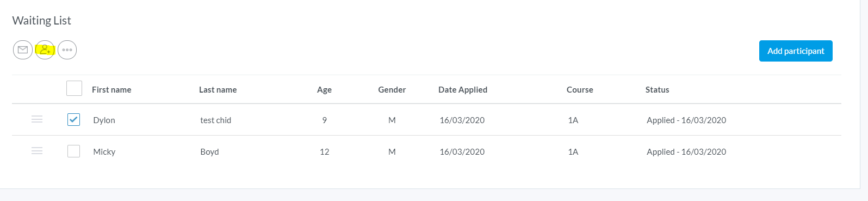
Task: Click the Status column header
Action: [657, 90]
